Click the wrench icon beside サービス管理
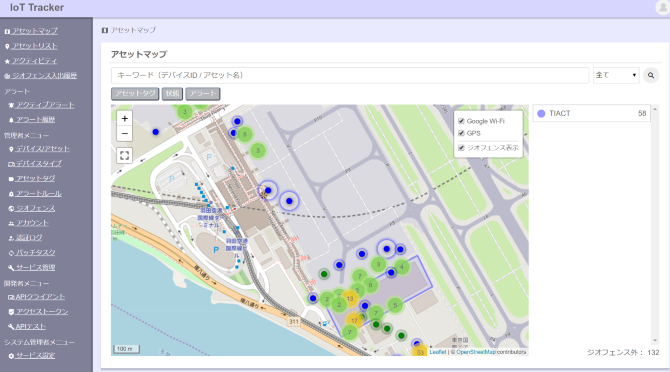670x372 pixels. pos(11,268)
